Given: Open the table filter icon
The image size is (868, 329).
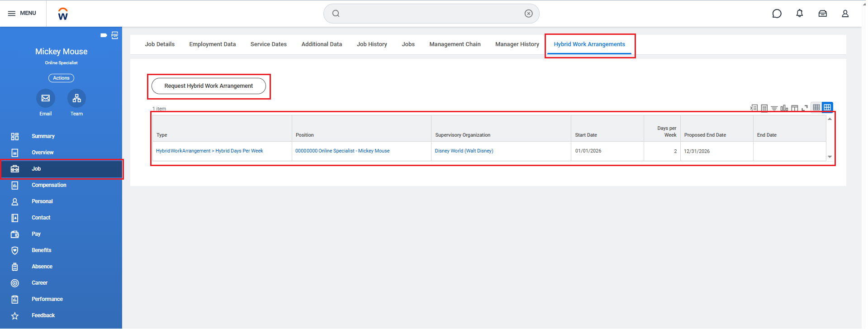Looking at the screenshot, I should (x=774, y=108).
